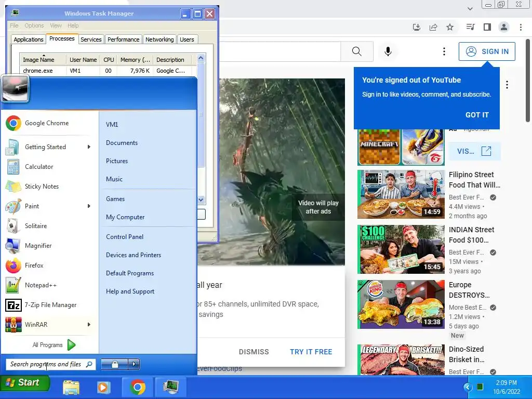Image resolution: width=532 pixels, height=399 pixels.
Task: Open Chrome side panel icon
Action: coord(487,27)
